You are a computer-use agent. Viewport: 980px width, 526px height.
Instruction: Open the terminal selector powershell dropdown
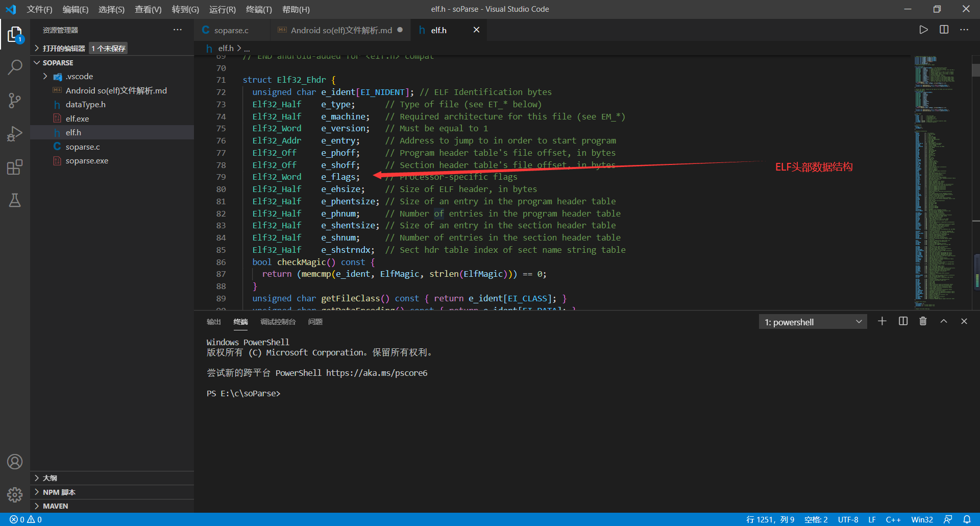(x=813, y=322)
